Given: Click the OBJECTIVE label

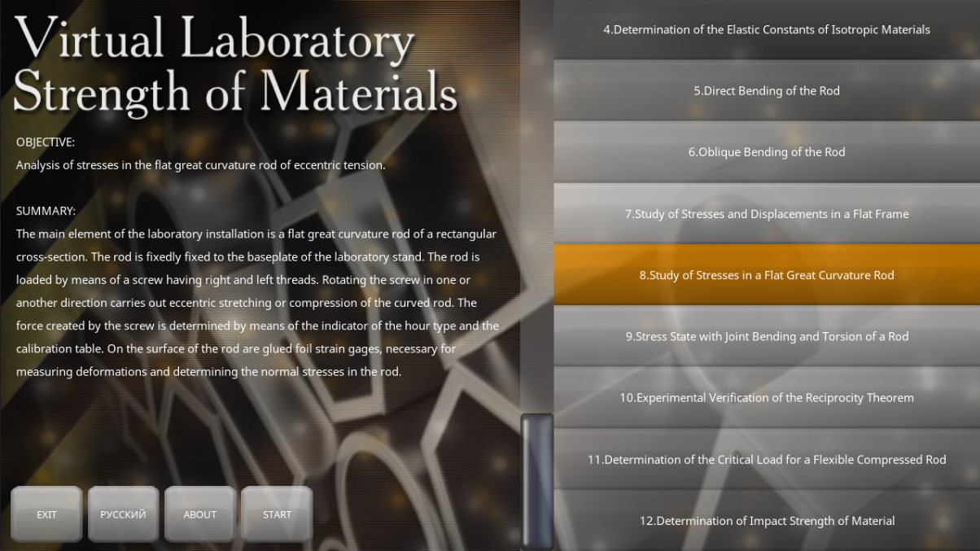Looking at the screenshot, I should [x=46, y=142].
